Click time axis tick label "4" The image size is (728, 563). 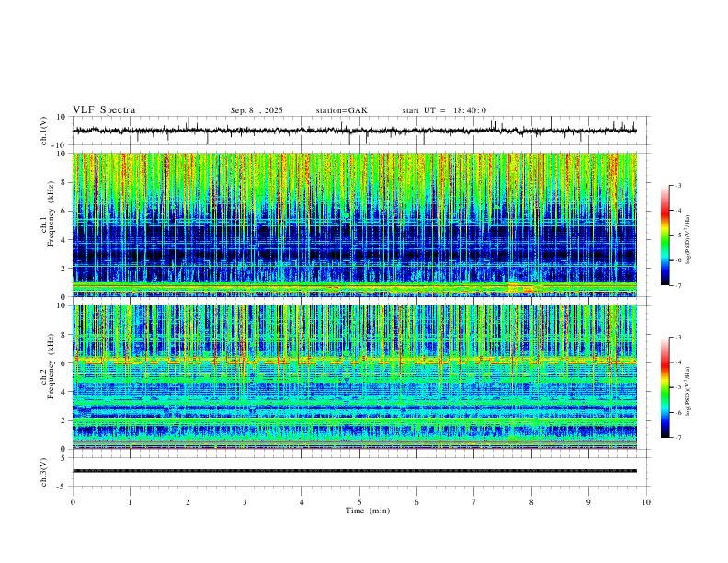(301, 502)
